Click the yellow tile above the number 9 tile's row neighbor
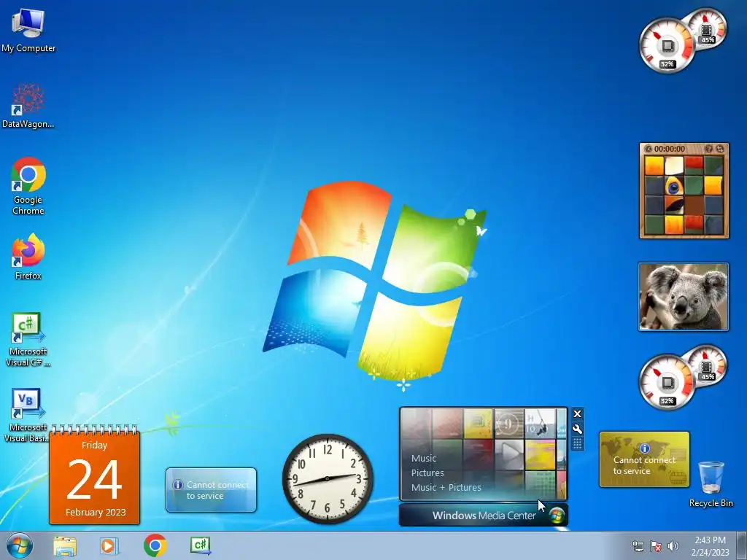 477,424
